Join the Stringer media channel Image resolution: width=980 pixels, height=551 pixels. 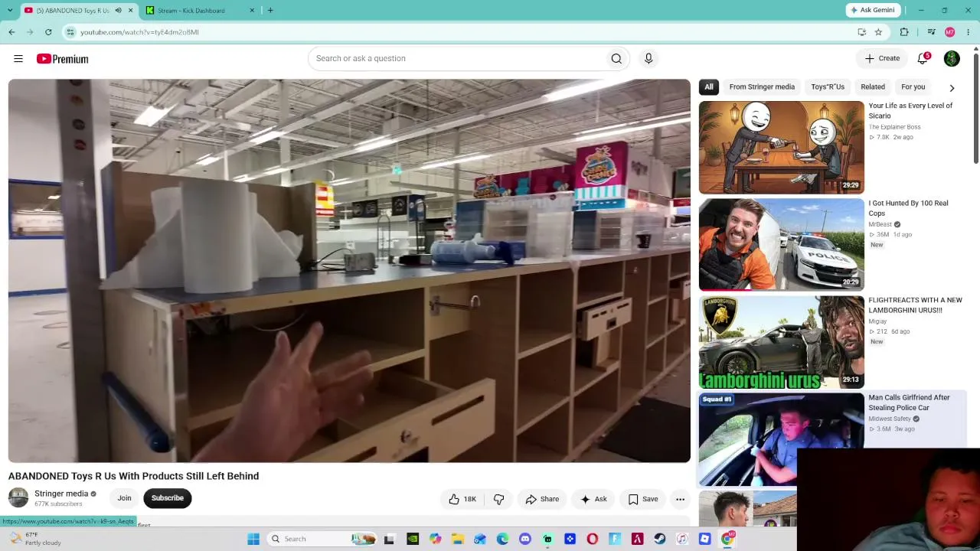pos(124,498)
